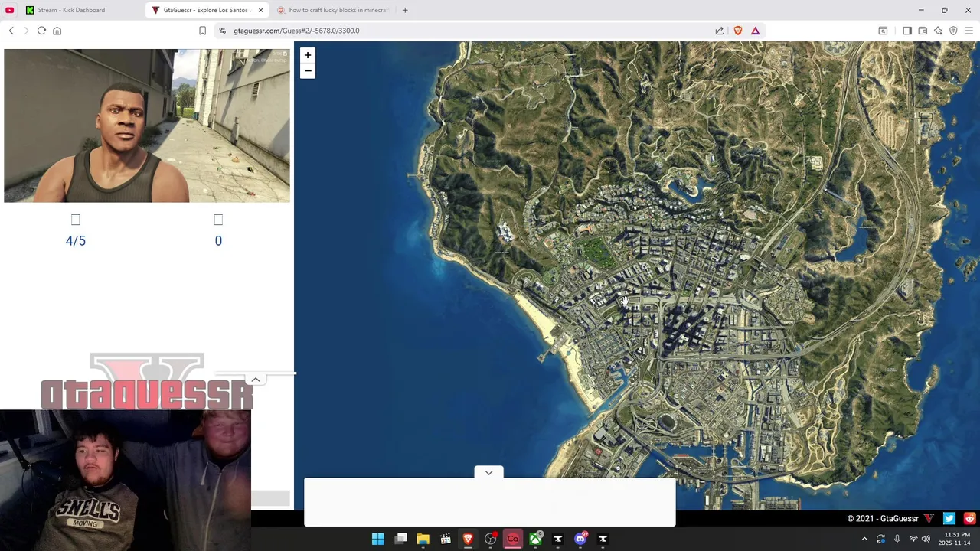This screenshot has width=980, height=551.
Task: Click the score value 0
Action: 218,241
